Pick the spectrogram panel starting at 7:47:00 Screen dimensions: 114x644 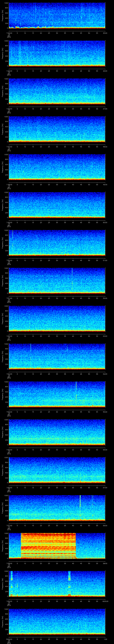point(57,129)
